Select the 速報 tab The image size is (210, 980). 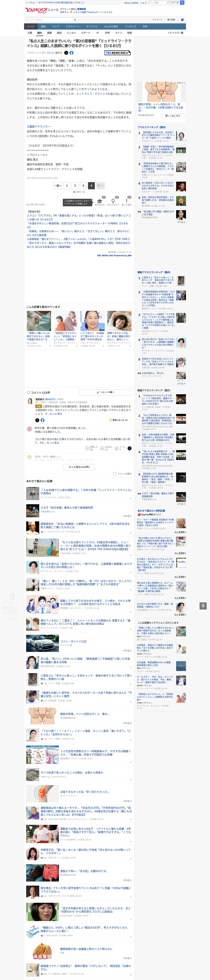coord(43,27)
